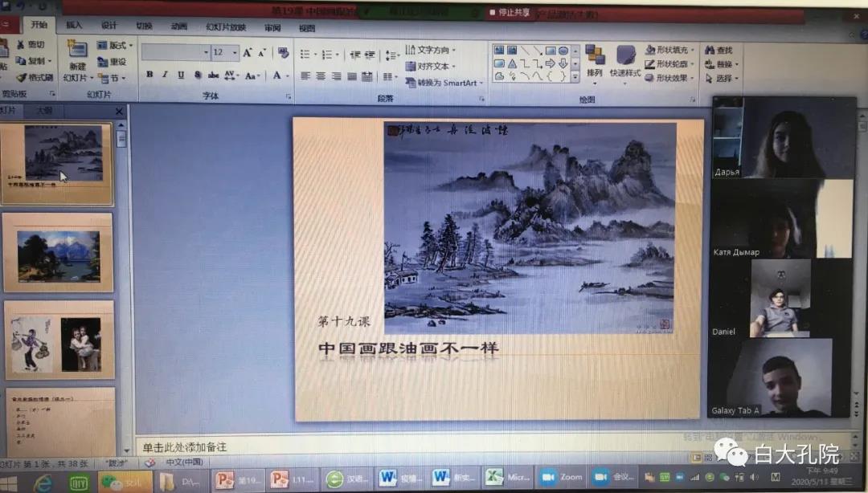Image resolution: width=868 pixels, height=493 pixels.
Task: Click the Increase List Level icon
Action: [x=370, y=55]
